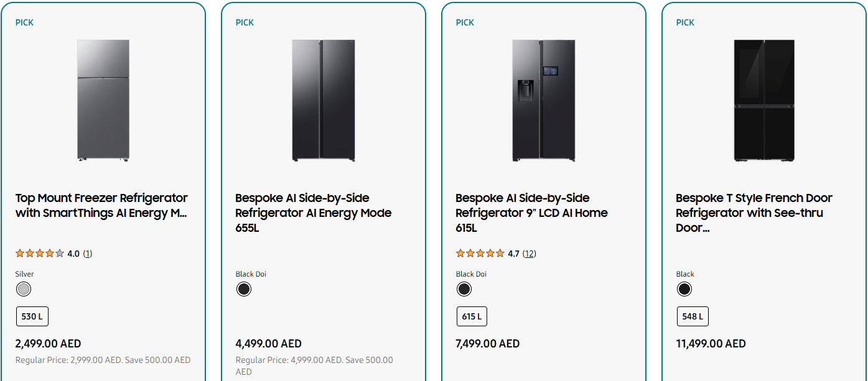
Task: Select Black Doi swatch on 615L refrigerator
Action: [464, 289]
